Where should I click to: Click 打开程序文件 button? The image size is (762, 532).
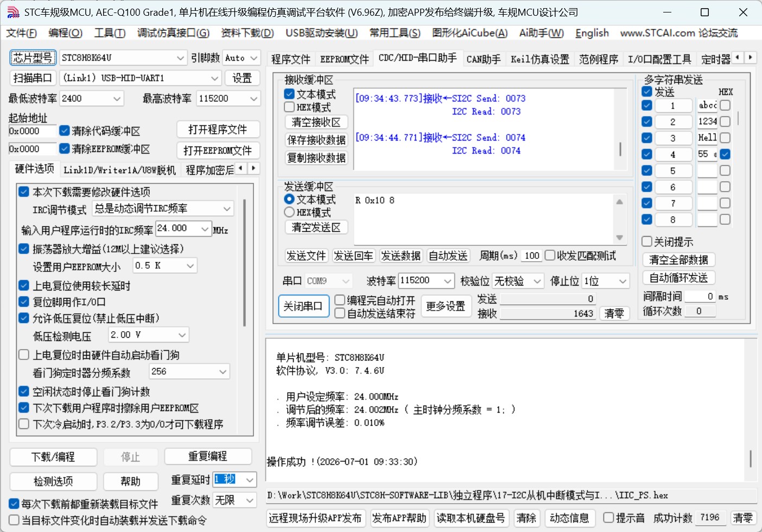(218, 130)
